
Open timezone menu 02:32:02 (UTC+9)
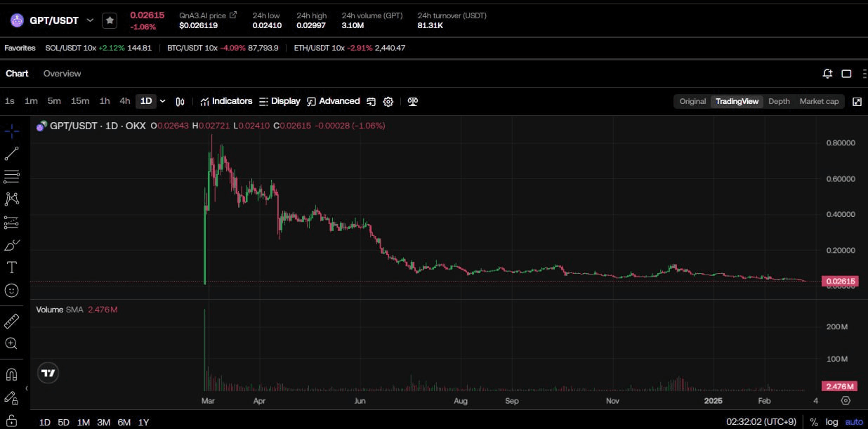click(x=763, y=422)
